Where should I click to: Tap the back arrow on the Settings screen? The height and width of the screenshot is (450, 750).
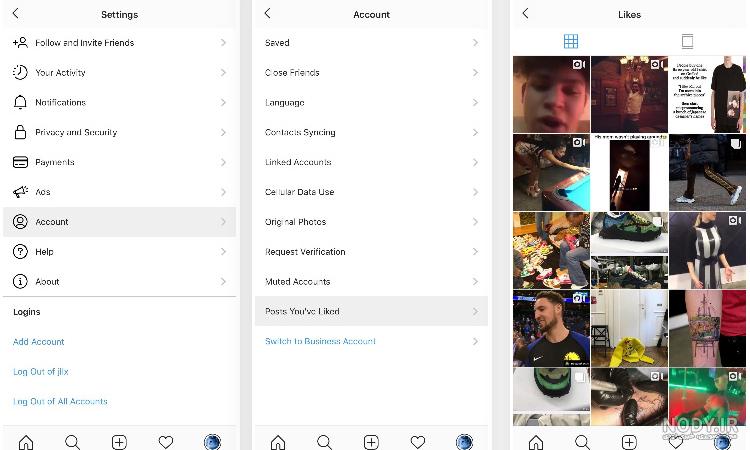coord(16,13)
